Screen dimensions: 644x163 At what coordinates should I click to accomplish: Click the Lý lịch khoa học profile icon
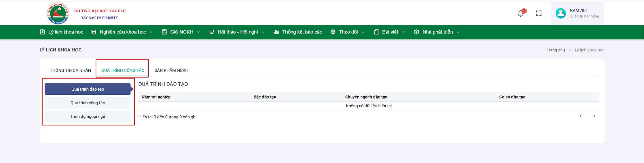[x=43, y=32]
